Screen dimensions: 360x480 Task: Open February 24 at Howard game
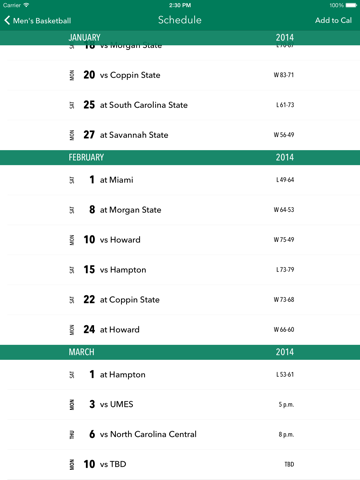[180, 330]
